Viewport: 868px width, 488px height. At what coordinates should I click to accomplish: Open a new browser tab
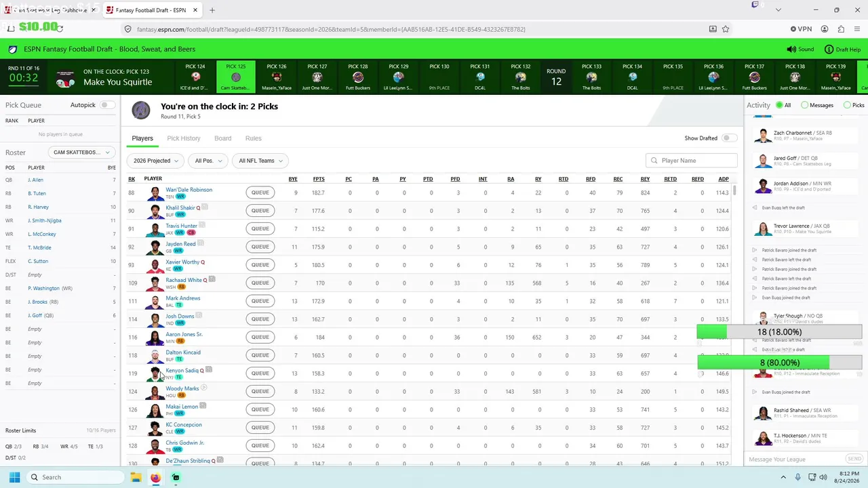point(212,10)
